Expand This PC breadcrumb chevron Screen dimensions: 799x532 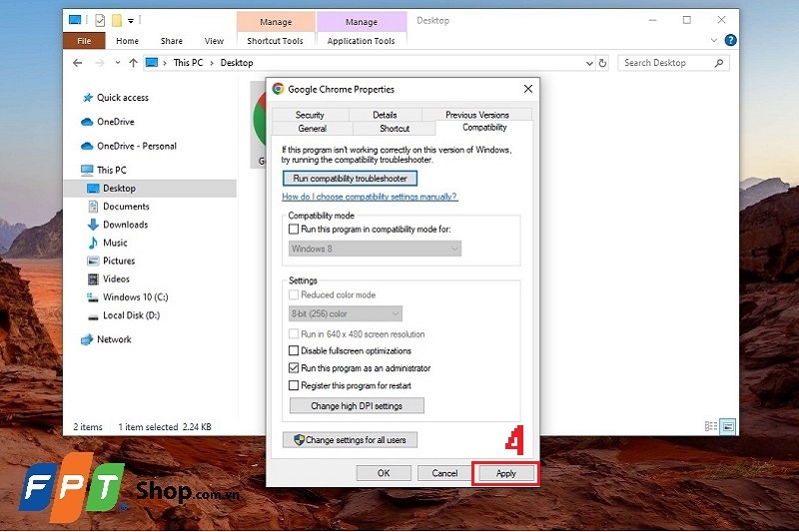pyautogui.click(x=212, y=63)
